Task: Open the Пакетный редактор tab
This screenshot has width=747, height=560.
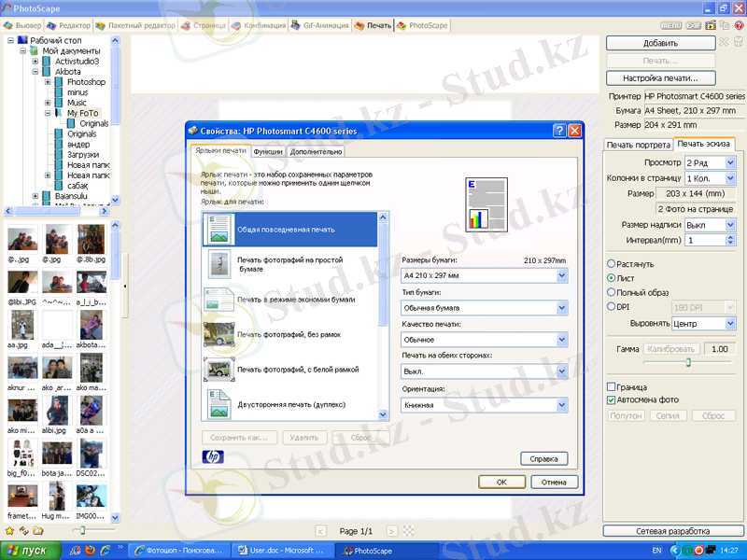Action: tap(135, 25)
